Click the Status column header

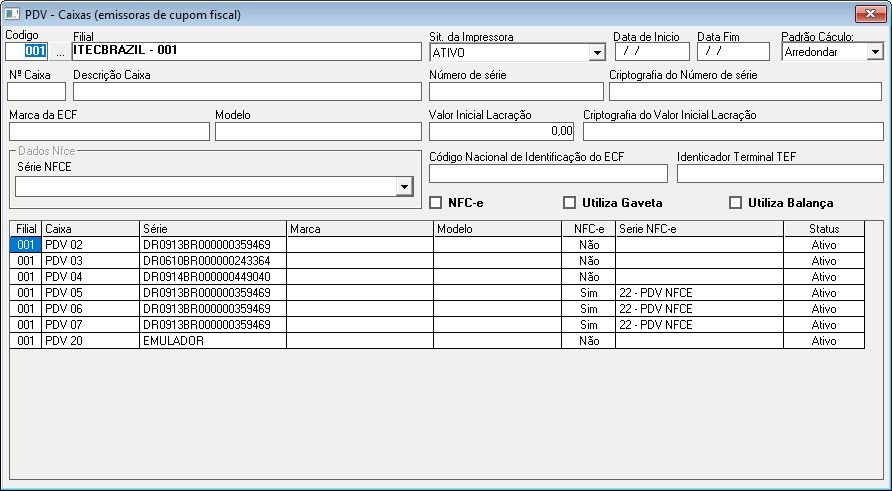tap(824, 229)
